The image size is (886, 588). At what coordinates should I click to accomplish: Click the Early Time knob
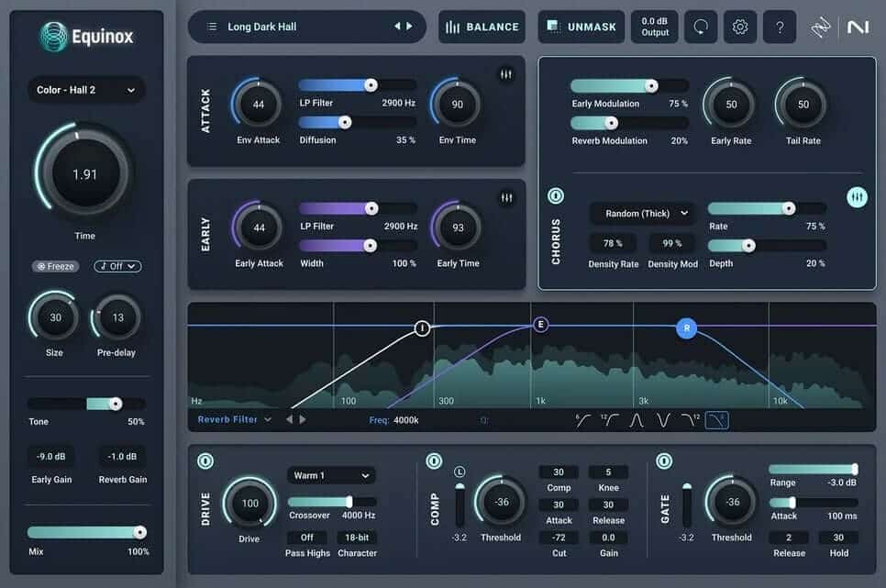click(457, 227)
